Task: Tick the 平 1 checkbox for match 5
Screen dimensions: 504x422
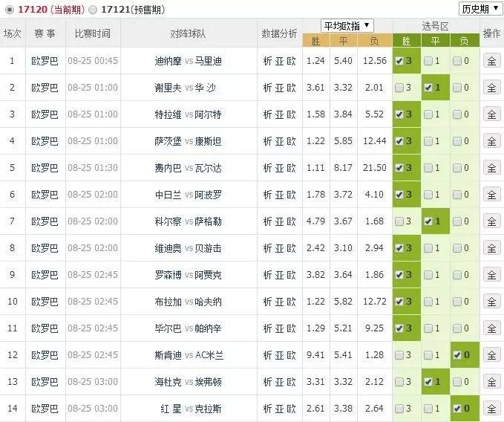Action: coord(428,168)
